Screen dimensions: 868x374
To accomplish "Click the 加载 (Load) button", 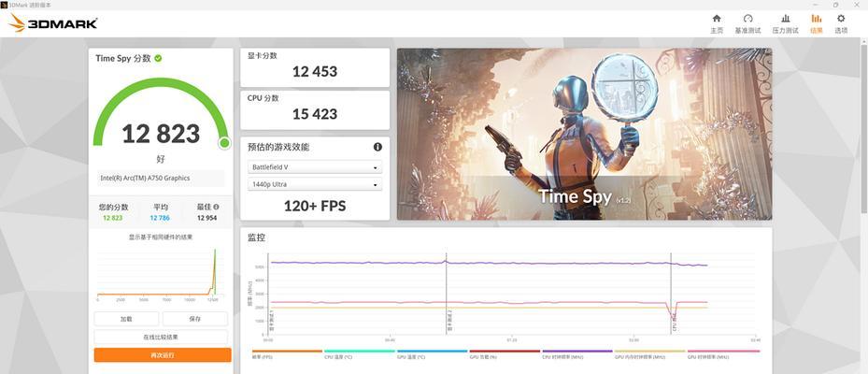I will coord(126,319).
